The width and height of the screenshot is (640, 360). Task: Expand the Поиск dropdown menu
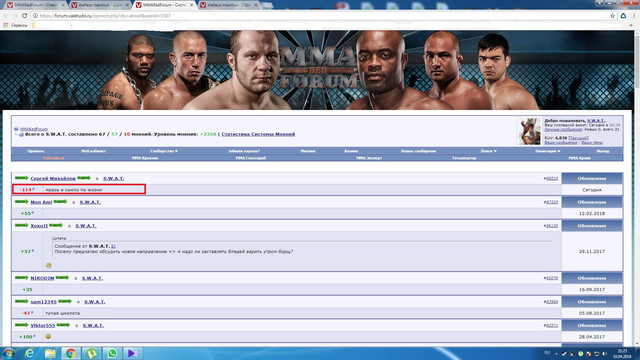[x=488, y=151]
